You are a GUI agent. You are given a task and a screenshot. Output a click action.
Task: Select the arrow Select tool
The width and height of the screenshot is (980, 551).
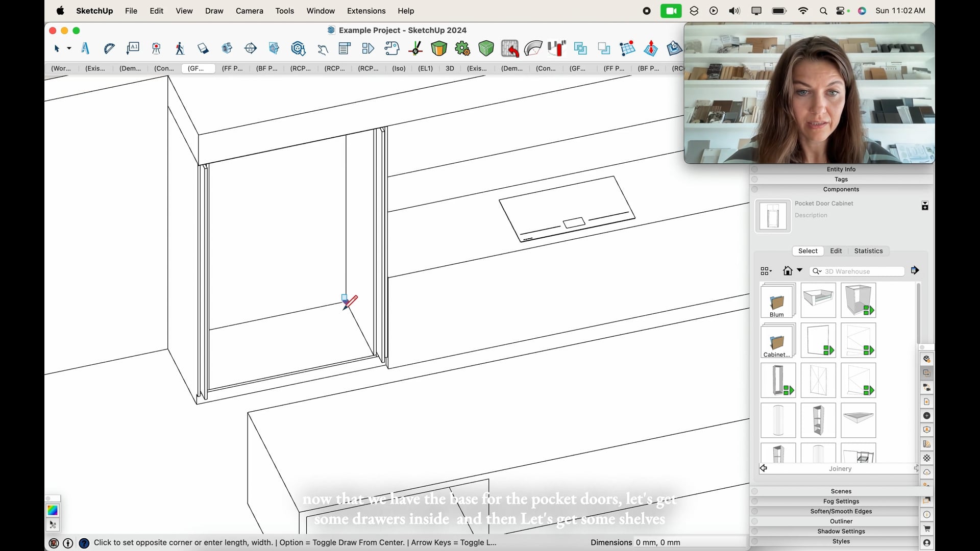pos(57,48)
